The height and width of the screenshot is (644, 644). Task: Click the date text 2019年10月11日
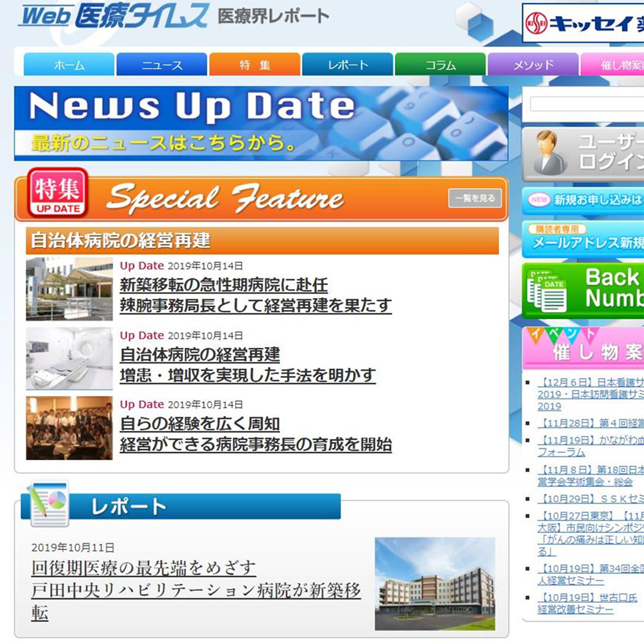coord(73,547)
